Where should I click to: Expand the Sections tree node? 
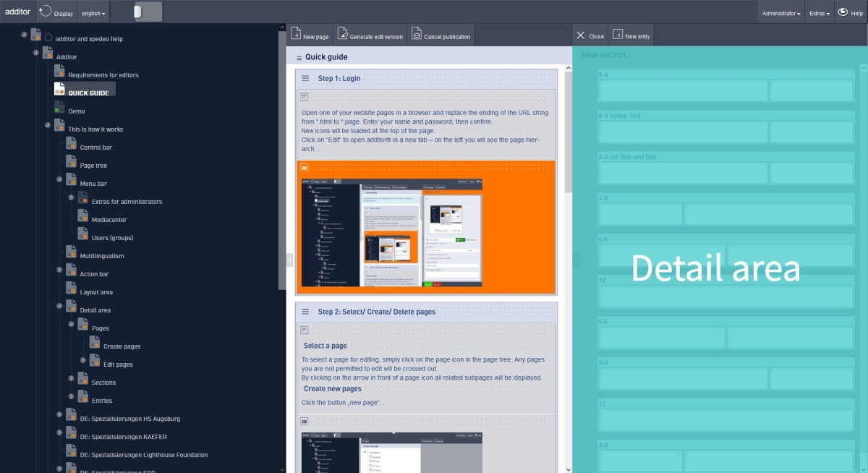click(x=71, y=378)
